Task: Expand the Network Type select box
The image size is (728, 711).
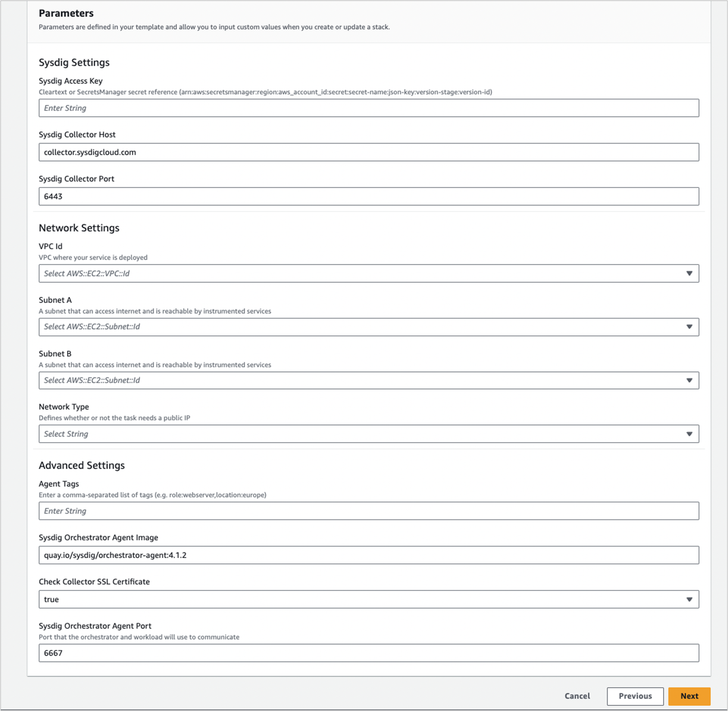Action: pos(369,434)
